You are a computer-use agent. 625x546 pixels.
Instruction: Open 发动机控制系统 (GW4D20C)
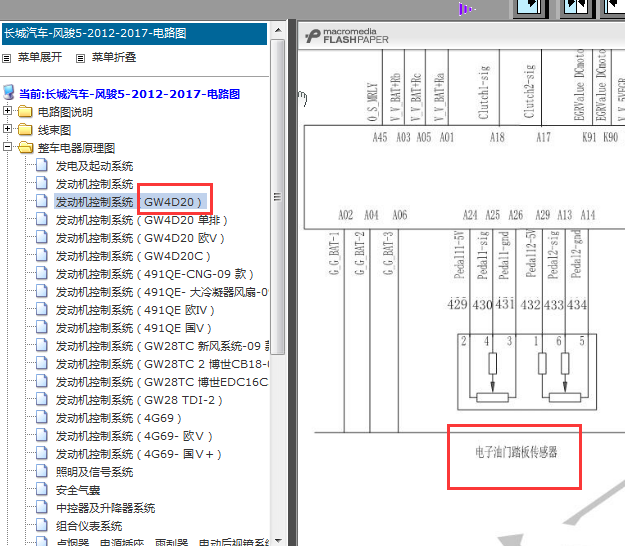pos(133,256)
